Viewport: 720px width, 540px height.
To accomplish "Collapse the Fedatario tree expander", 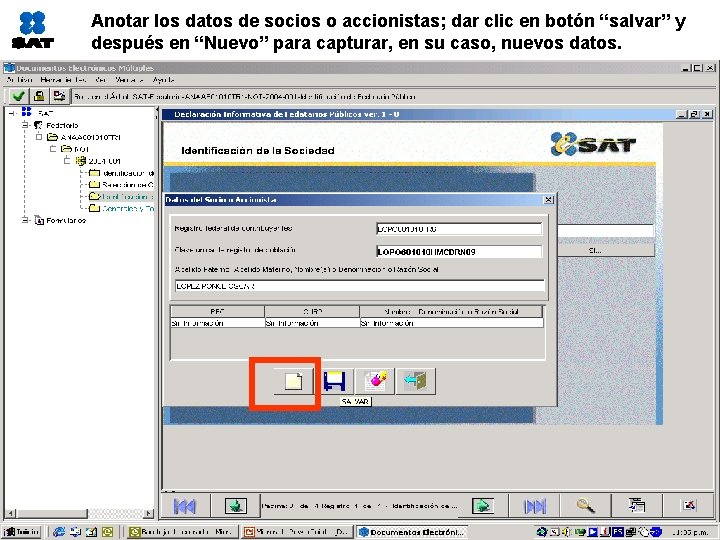I will pos(25,125).
